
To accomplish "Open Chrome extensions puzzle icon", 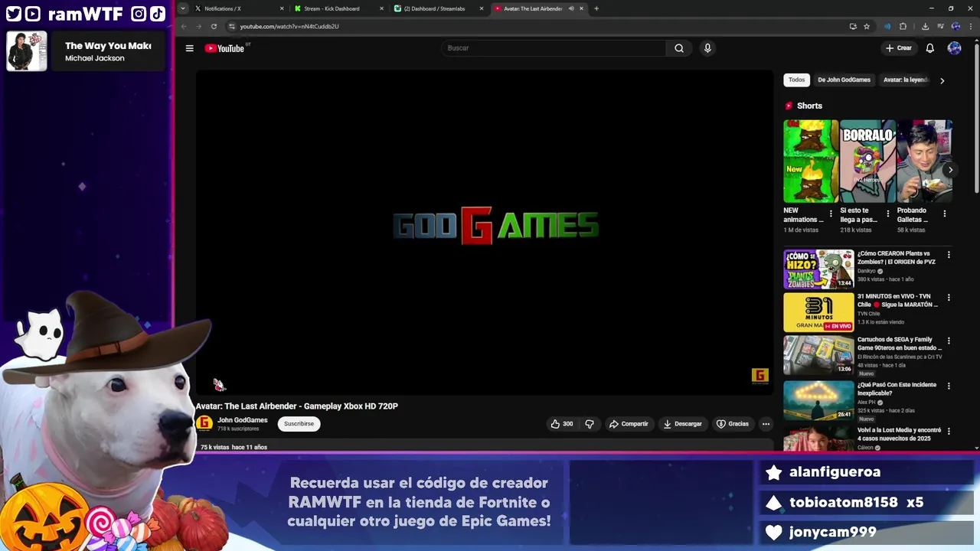I will coord(903,26).
